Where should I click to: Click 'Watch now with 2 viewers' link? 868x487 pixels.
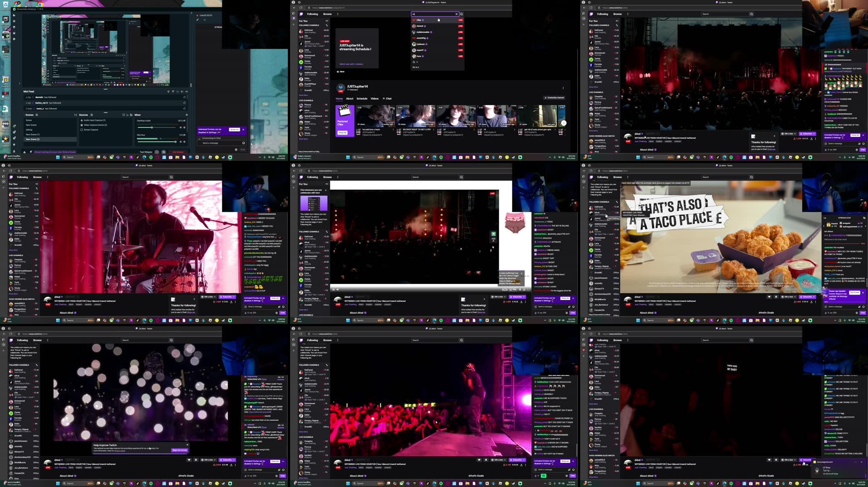coord(351,64)
